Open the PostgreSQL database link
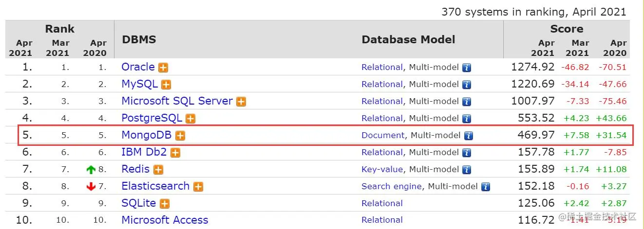The image size is (644, 229). click(152, 118)
